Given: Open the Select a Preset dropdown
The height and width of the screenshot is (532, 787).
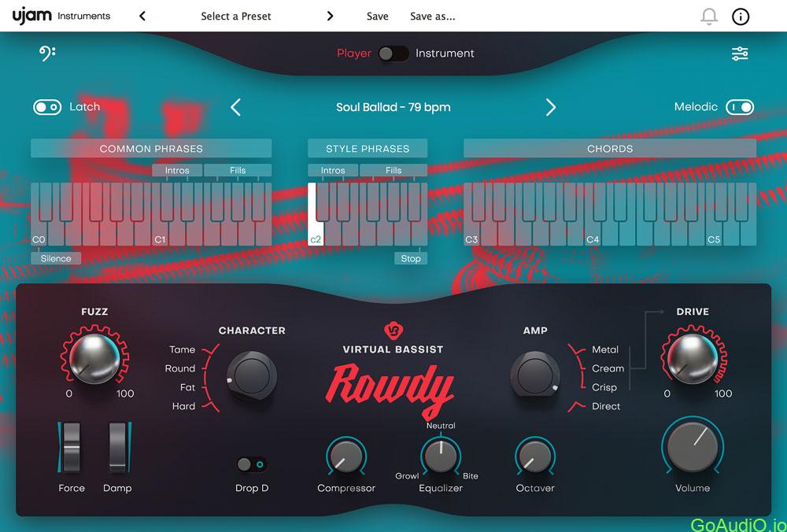Looking at the screenshot, I should tap(236, 16).
